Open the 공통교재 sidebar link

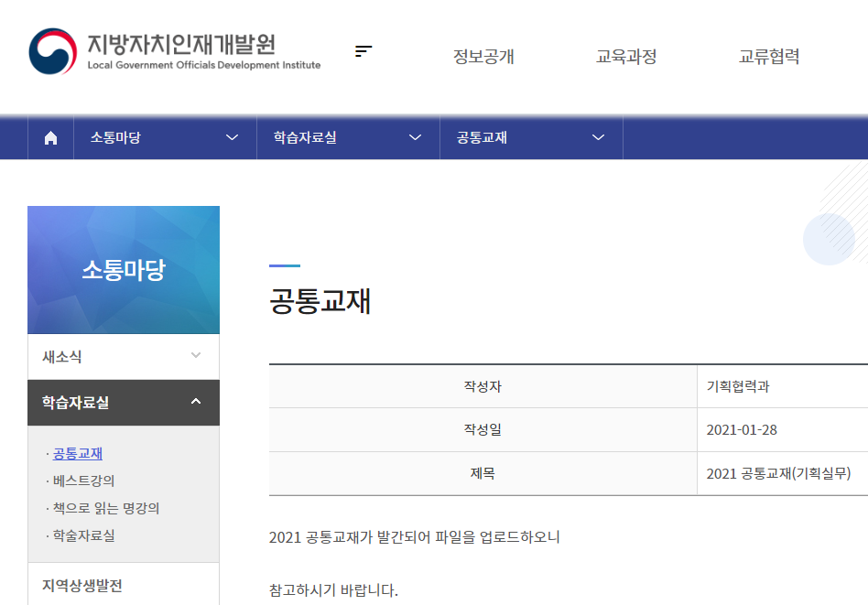pos(78,453)
